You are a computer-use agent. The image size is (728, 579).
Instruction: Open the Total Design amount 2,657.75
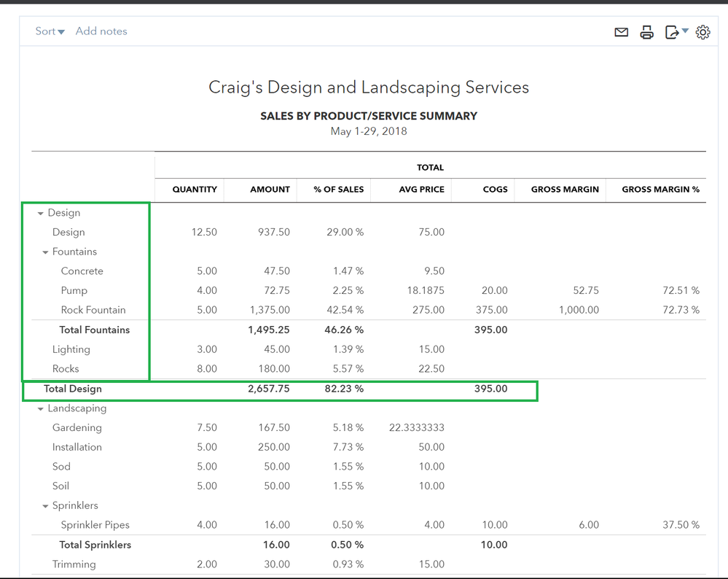pyautogui.click(x=268, y=389)
